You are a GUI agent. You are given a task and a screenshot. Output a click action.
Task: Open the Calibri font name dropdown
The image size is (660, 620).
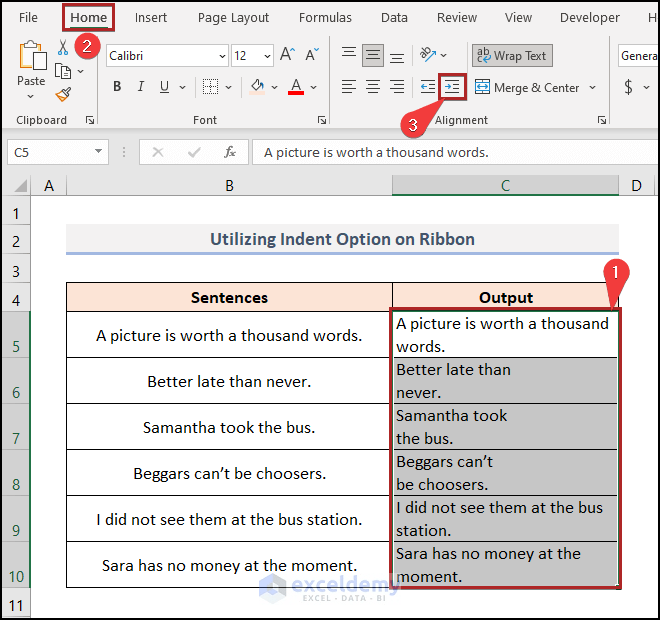click(x=222, y=56)
